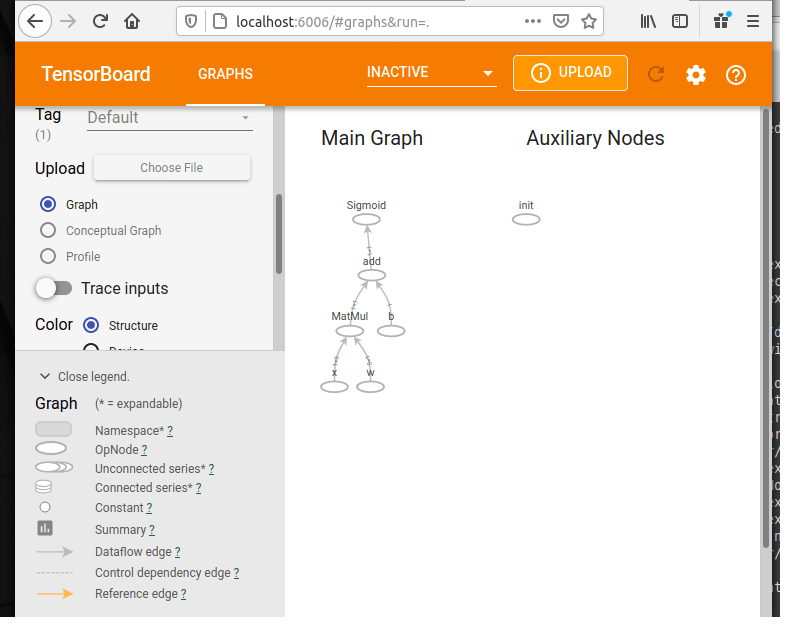Enable the Trace inputs toggle

(54, 288)
